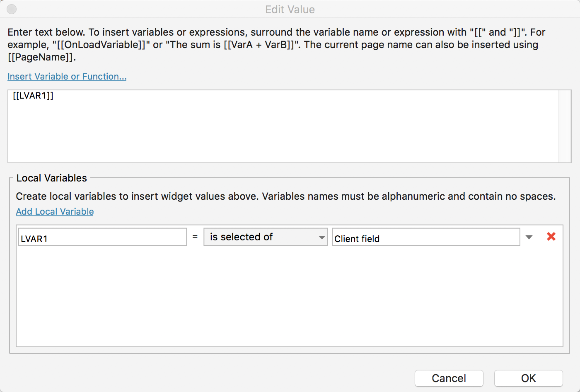This screenshot has height=392, width=580.
Task: Click the Edit Value title bar
Action: pyautogui.click(x=290, y=9)
